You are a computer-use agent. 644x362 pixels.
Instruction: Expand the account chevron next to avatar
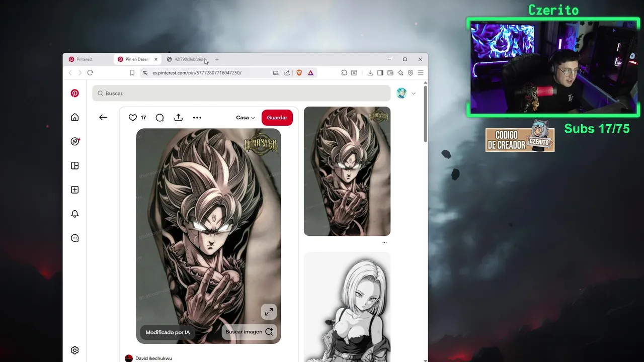414,93
